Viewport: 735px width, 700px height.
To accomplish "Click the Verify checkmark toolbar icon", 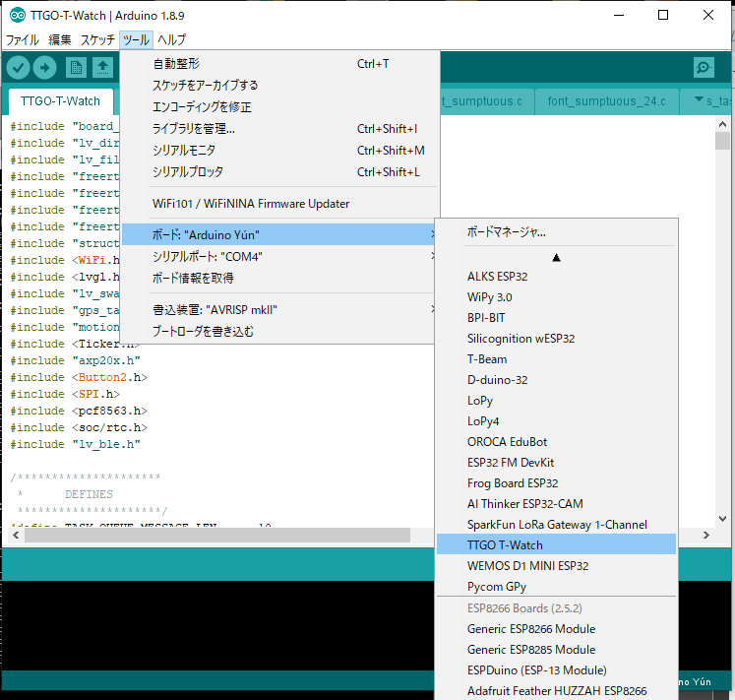I will (x=19, y=68).
